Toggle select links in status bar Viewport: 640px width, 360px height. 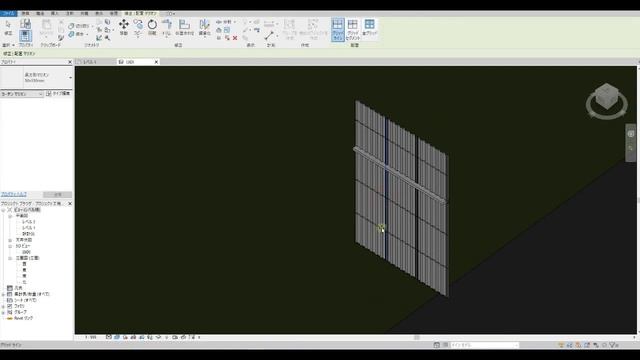coord(561,345)
